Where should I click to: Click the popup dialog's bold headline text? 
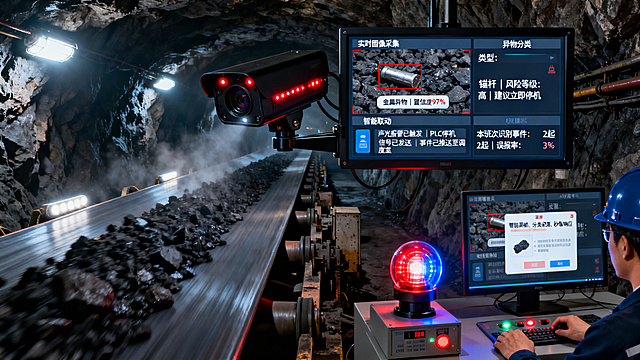pyautogui.click(x=540, y=224)
